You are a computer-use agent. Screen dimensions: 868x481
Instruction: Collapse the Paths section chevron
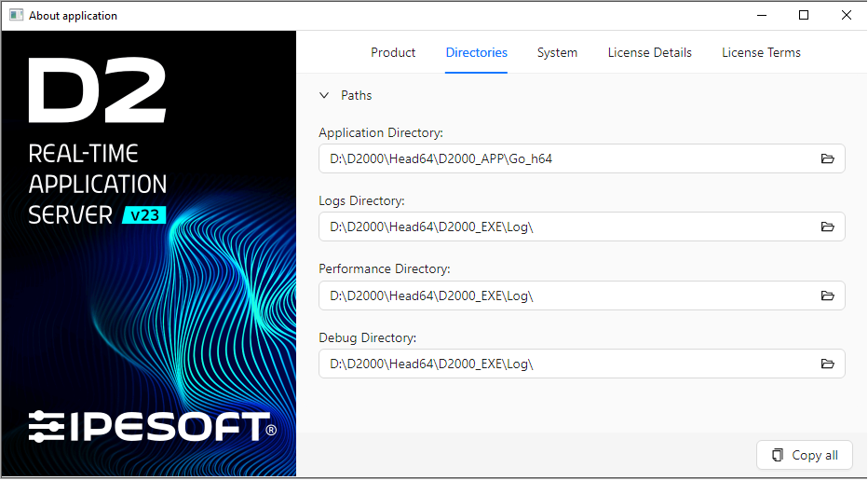tap(324, 95)
